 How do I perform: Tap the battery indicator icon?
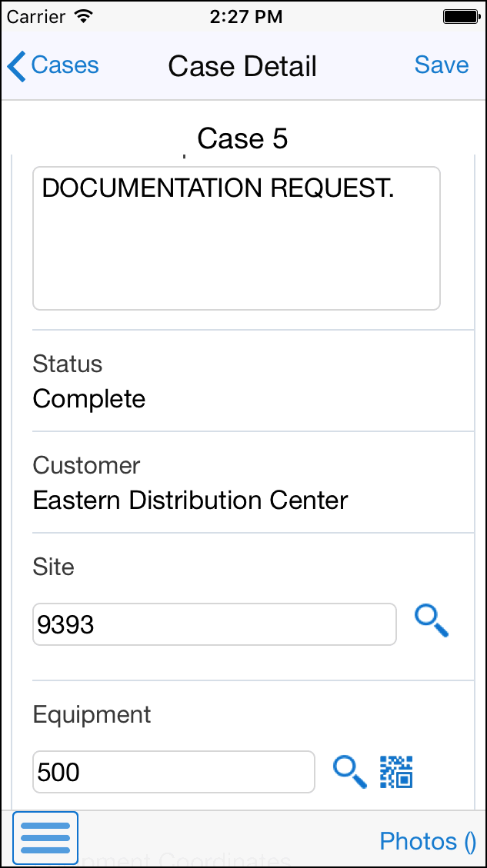coord(462,15)
